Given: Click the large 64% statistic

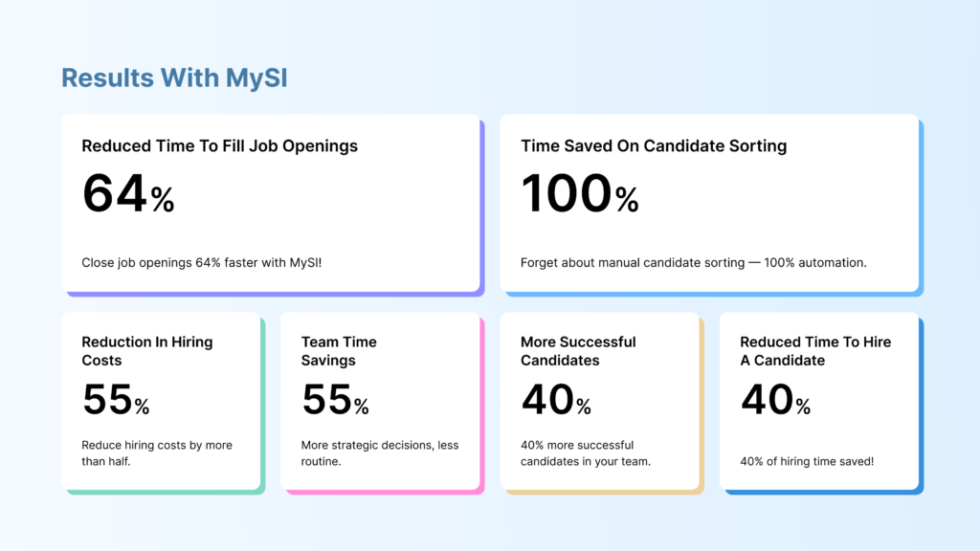Looking at the screenshot, I should click(x=128, y=194).
